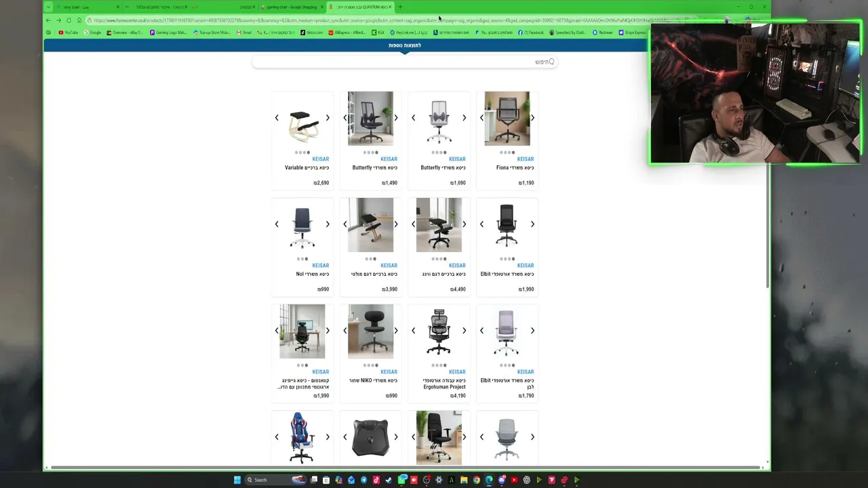
Task: View the ₪4,490 kneeling chair photo
Action: pos(439,225)
